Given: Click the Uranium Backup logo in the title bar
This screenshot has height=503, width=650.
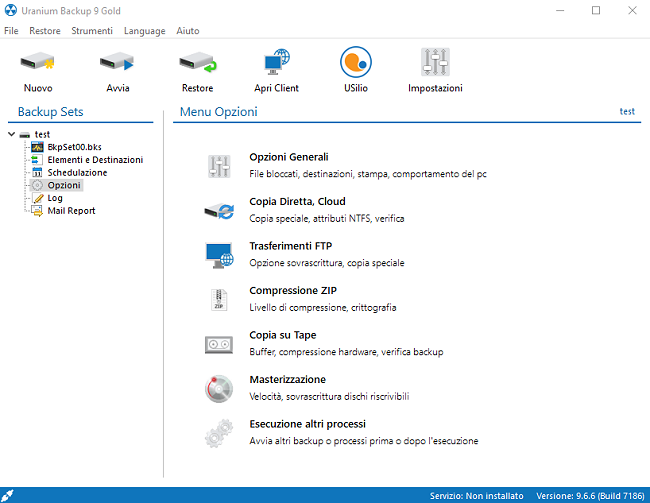Looking at the screenshot, I should [x=10, y=10].
